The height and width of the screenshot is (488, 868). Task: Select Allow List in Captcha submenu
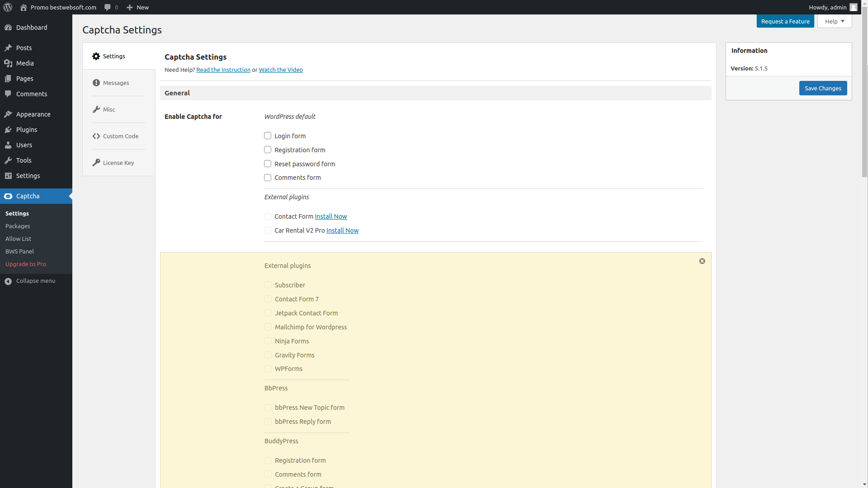pyautogui.click(x=18, y=239)
